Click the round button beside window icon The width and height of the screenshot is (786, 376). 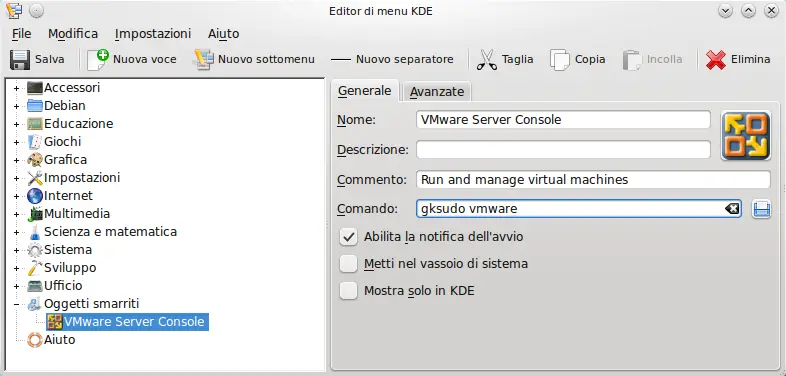click(x=36, y=11)
